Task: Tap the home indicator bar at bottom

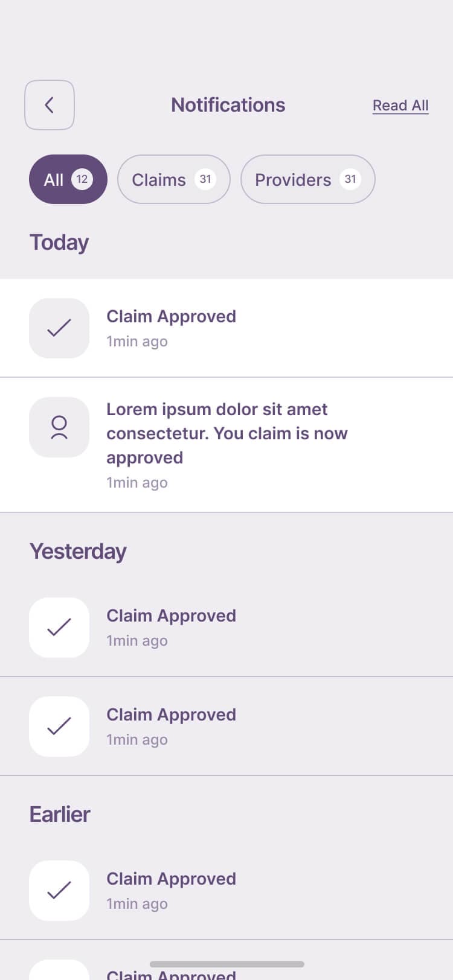Action: (226, 964)
